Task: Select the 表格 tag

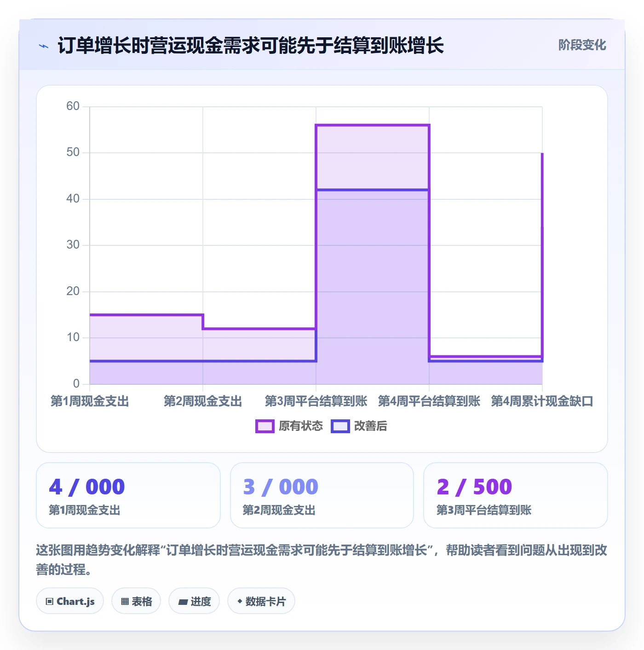Action: [136, 601]
